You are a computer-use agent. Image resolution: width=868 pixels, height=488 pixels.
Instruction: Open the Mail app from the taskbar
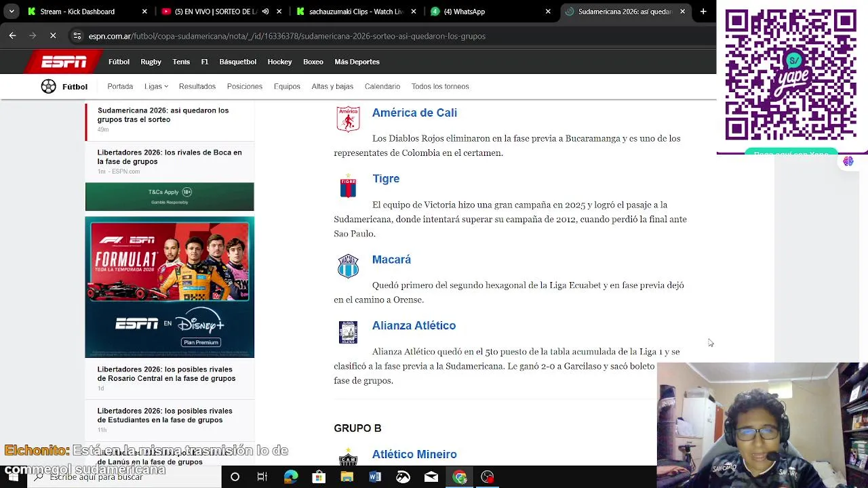(x=431, y=477)
